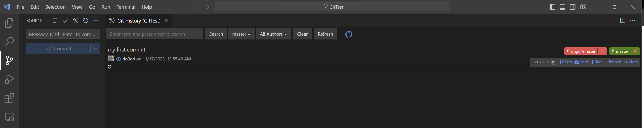This screenshot has height=128, width=644.
Task: Toggle the eye icon next to do0ori
Action: (119, 59)
